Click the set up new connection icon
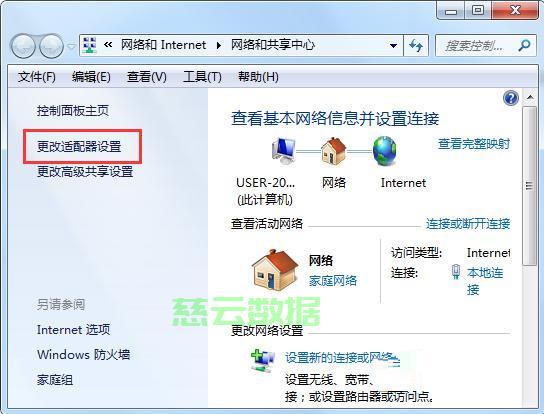Screen dimensions: 544x414 263,360
